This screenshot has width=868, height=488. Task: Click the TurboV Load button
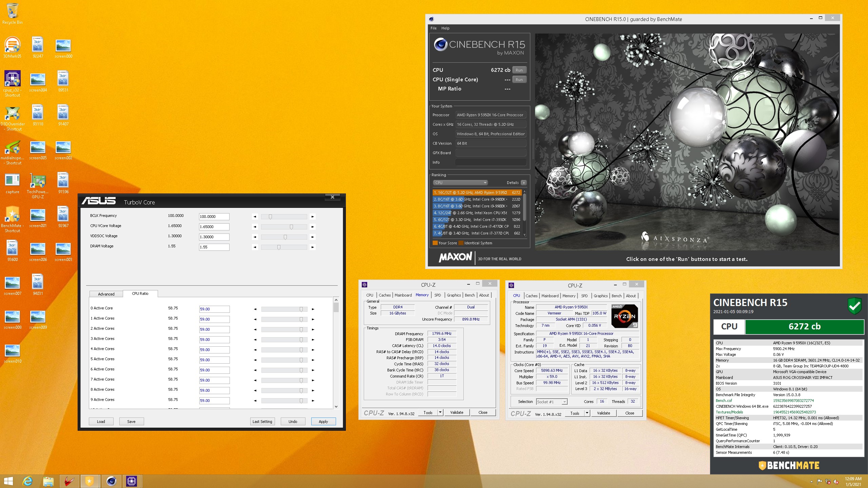(x=101, y=422)
